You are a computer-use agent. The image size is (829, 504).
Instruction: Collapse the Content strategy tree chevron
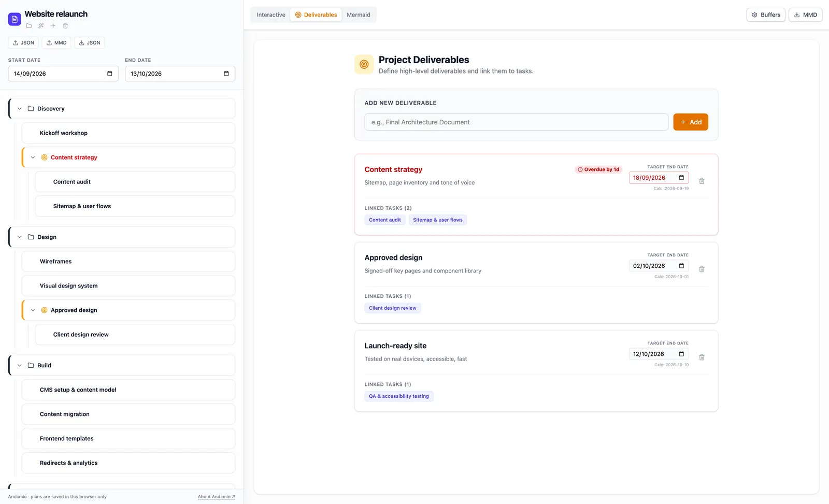point(33,157)
